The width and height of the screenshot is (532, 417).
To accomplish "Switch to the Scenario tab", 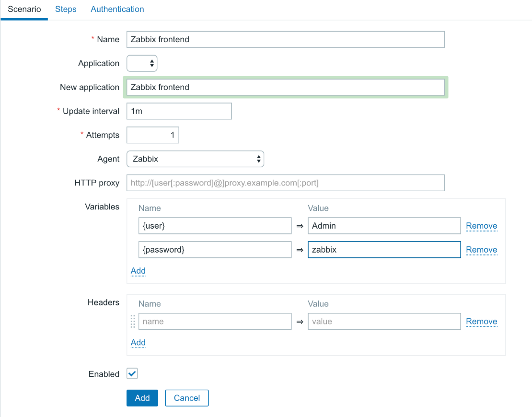I will 24,9.
